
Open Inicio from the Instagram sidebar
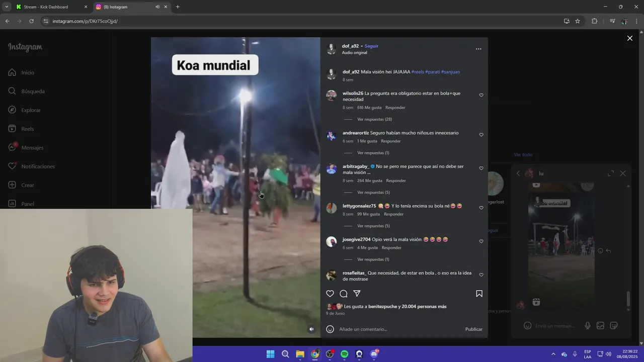tap(21, 72)
